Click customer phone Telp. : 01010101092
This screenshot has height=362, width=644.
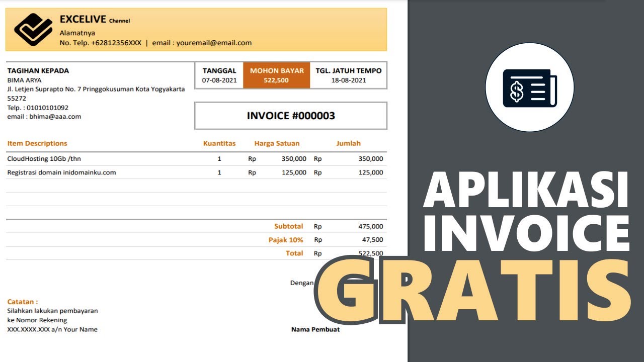[38, 108]
